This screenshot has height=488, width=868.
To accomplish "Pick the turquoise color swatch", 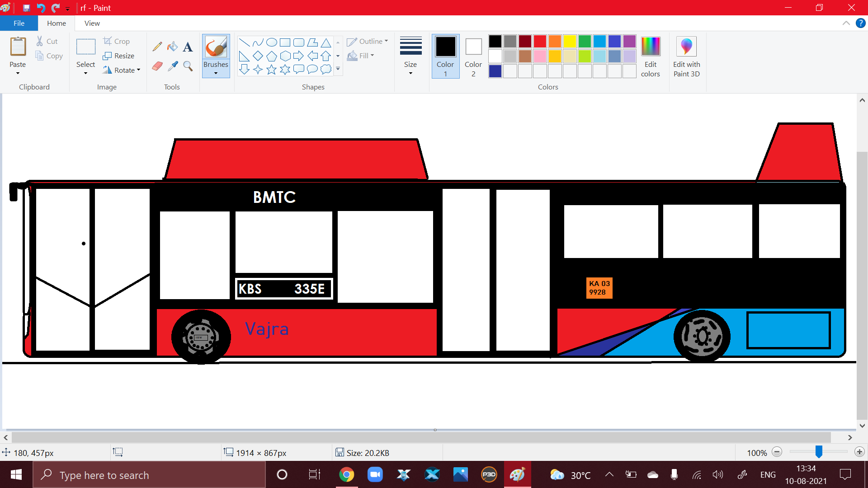I will click(x=599, y=42).
